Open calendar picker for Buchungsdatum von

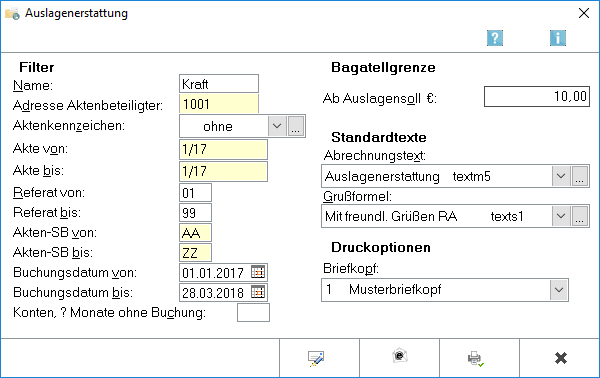[x=258, y=272]
